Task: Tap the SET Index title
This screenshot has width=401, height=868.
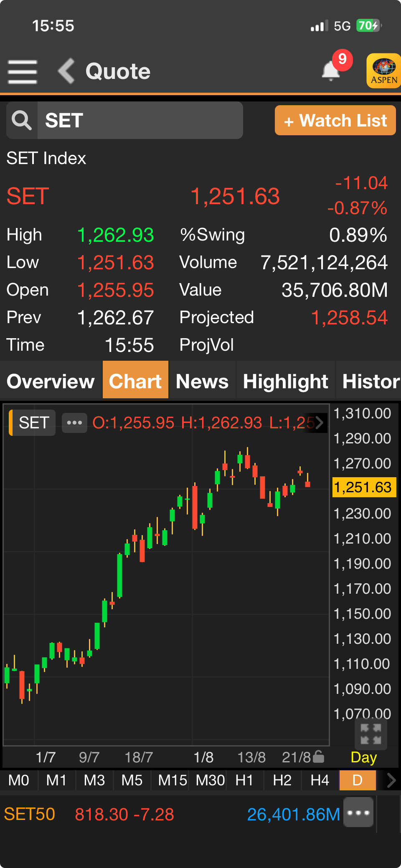Action: 46,158
